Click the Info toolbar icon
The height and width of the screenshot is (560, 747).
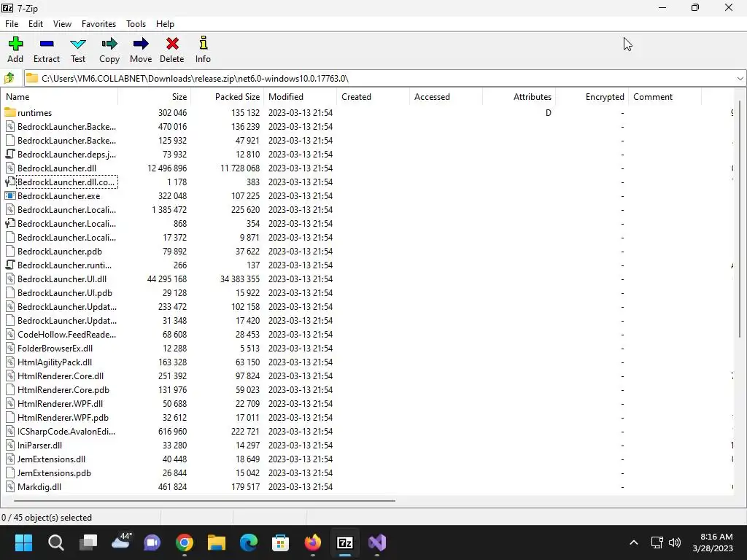click(203, 43)
